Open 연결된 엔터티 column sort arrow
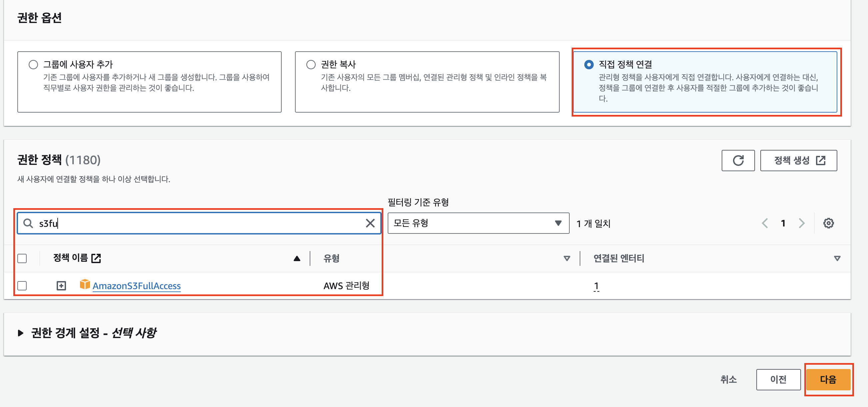The image size is (868, 407). click(x=837, y=258)
